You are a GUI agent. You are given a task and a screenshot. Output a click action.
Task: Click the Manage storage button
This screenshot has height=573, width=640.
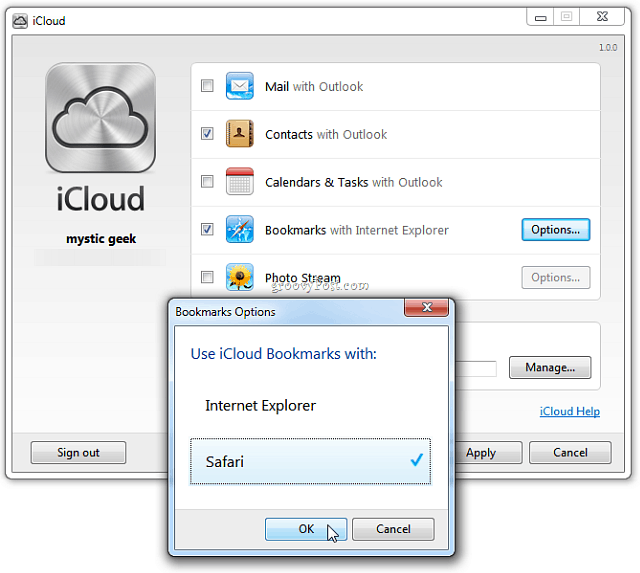(550, 367)
